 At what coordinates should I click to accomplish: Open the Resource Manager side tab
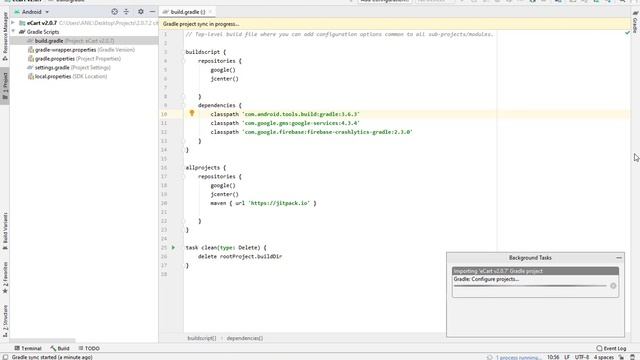coord(5,36)
